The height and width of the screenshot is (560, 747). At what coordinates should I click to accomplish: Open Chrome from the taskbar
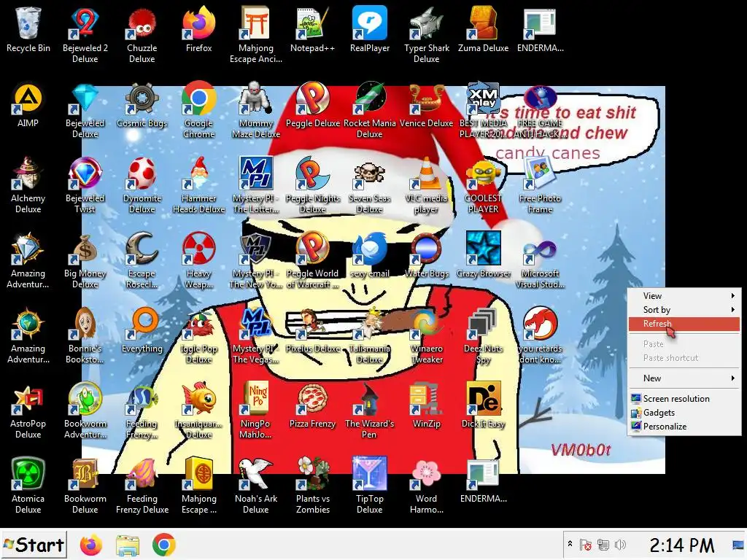pos(164,545)
